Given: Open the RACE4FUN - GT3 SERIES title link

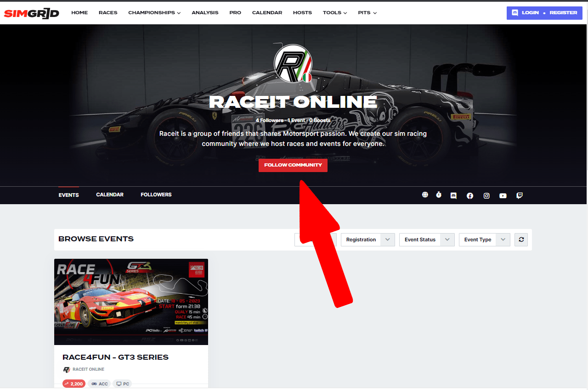Looking at the screenshot, I should click(x=115, y=357).
